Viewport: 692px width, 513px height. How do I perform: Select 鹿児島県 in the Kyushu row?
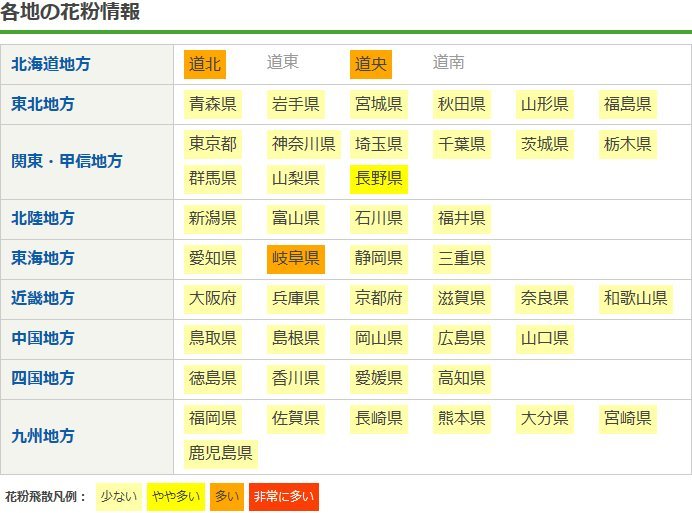221,453
